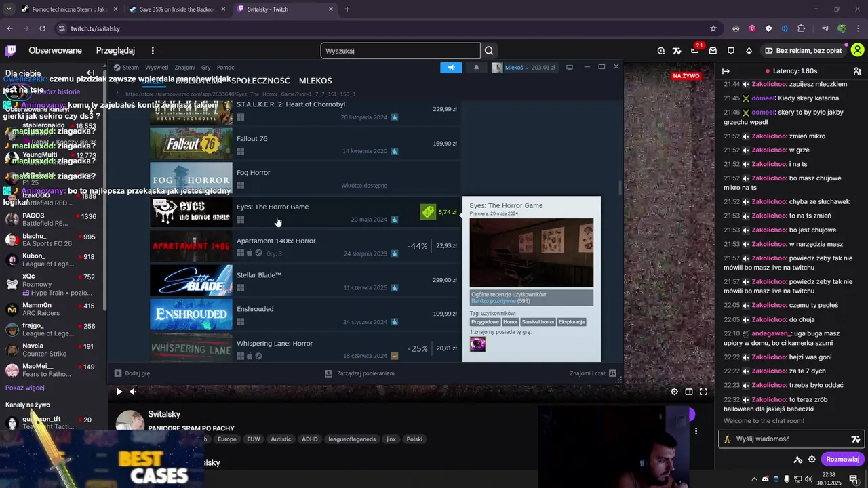Open Discord tray icon

pos(766,479)
